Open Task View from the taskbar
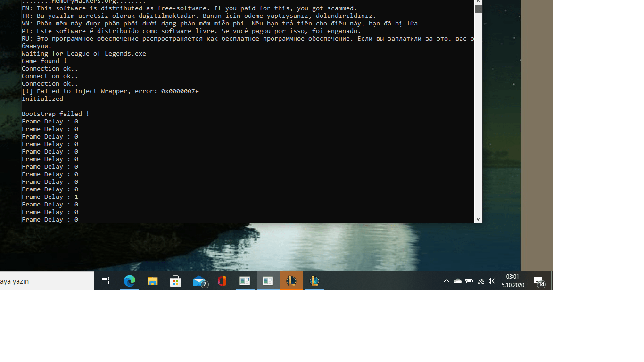 pos(106,281)
